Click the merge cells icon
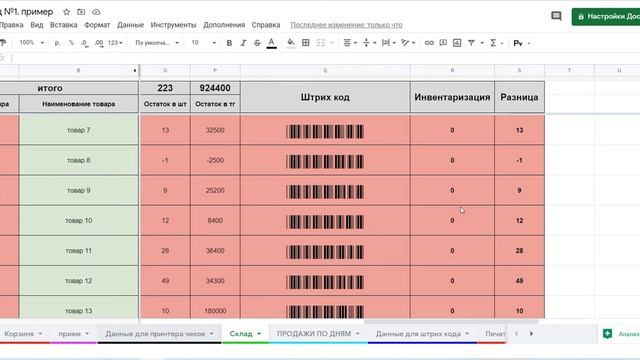Screen dimensions: 640x360 coord(321,42)
